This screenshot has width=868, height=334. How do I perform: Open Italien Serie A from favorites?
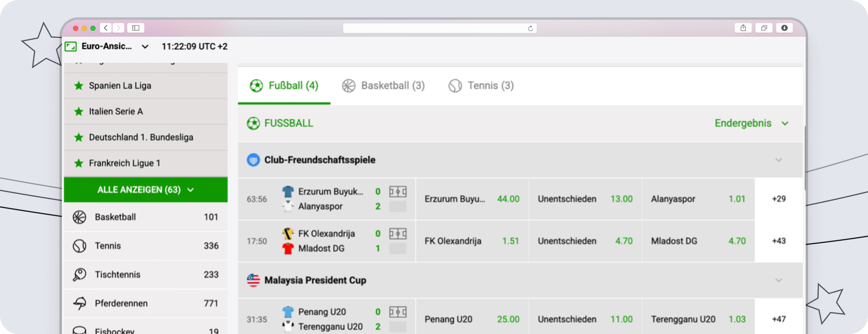click(146, 111)
